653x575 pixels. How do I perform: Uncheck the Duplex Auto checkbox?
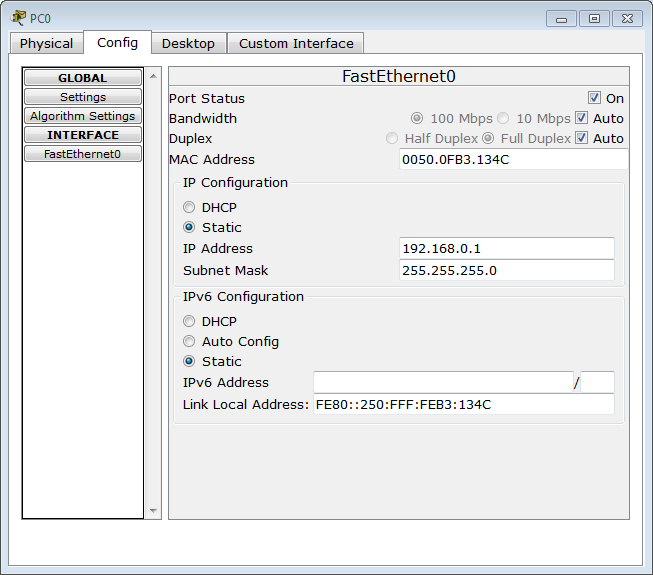click(x=582, y=138)
